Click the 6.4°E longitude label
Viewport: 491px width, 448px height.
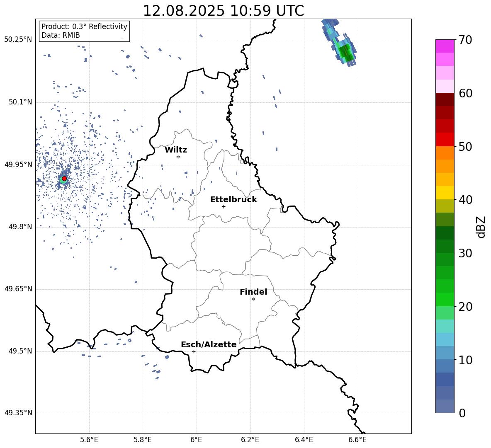point(304,440)
